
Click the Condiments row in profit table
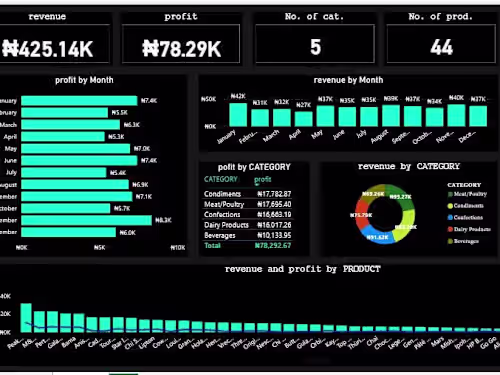click(x=247, y=194)
